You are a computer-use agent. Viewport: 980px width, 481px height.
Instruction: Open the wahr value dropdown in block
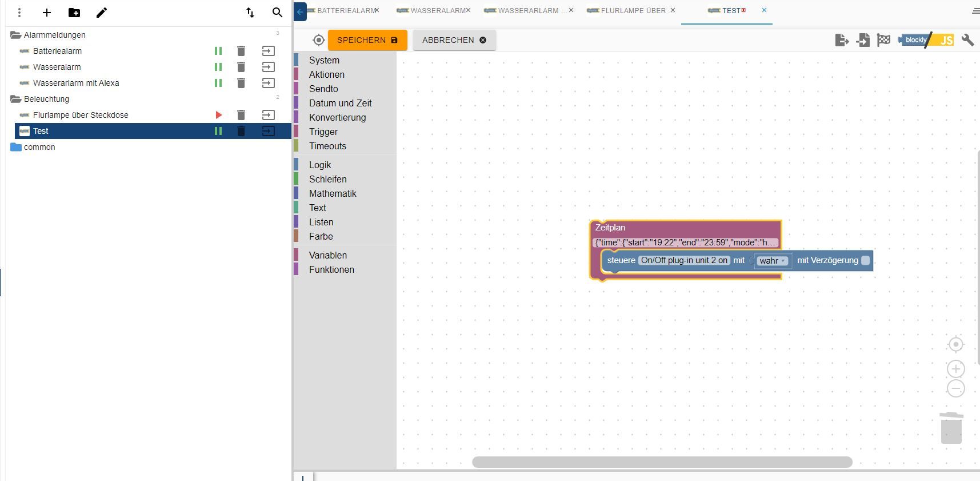click(773, 261)
